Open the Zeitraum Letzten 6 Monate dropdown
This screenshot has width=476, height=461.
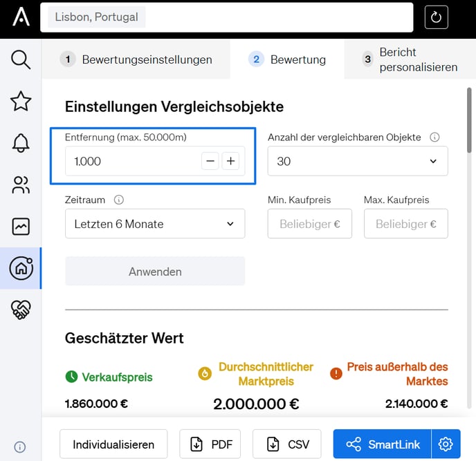click(x=155, y=224)
